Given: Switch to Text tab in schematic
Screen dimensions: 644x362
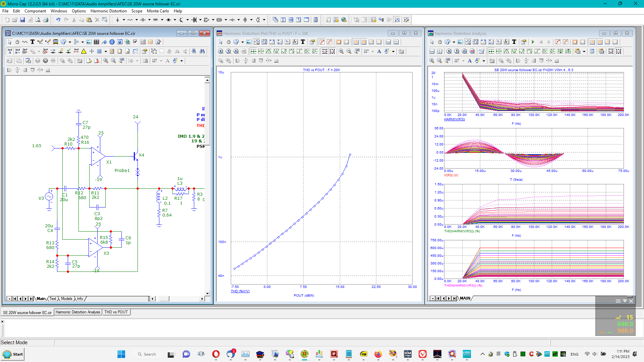Looking at the screenshot, I should coord(53,299).
